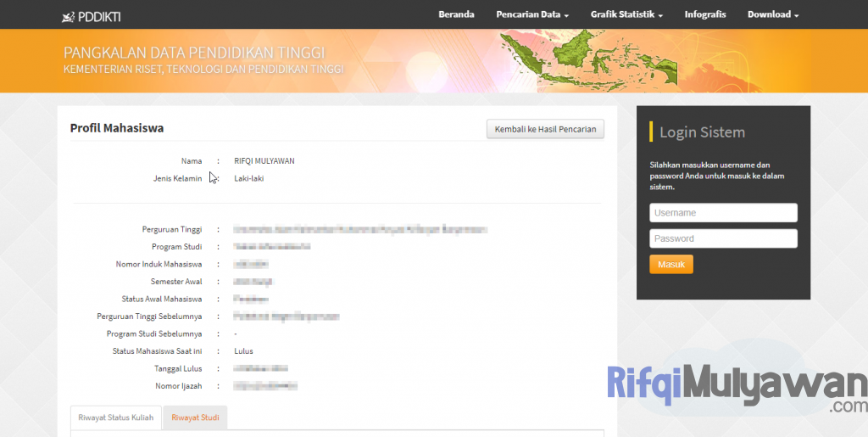Click the Lulus status value

pyautogui.click(x=243, y=351)
